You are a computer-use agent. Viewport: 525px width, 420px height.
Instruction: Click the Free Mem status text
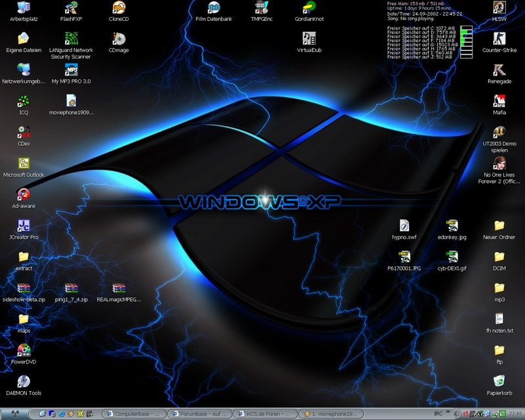(x=416, y=4)
